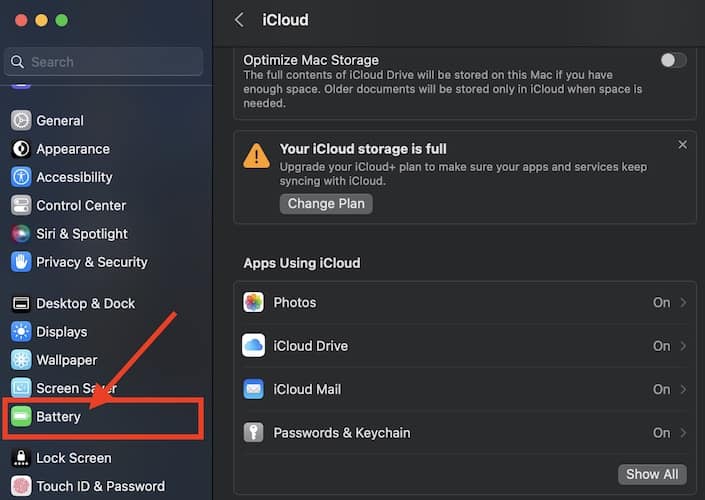Open Desktop & Dock in sidebar

click(85, 303)
